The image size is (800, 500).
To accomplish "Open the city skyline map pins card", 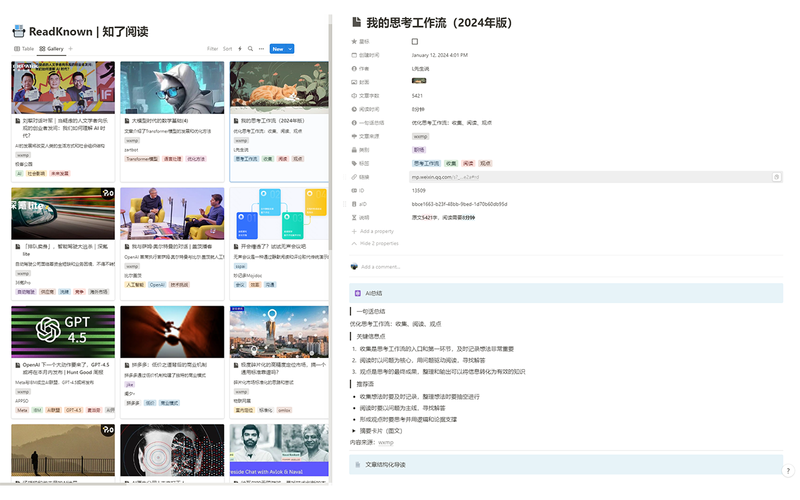I will (x=279, y=332).
